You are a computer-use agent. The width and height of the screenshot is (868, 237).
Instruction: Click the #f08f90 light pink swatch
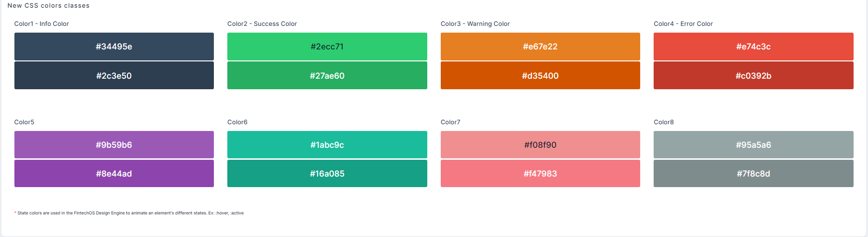540,144
